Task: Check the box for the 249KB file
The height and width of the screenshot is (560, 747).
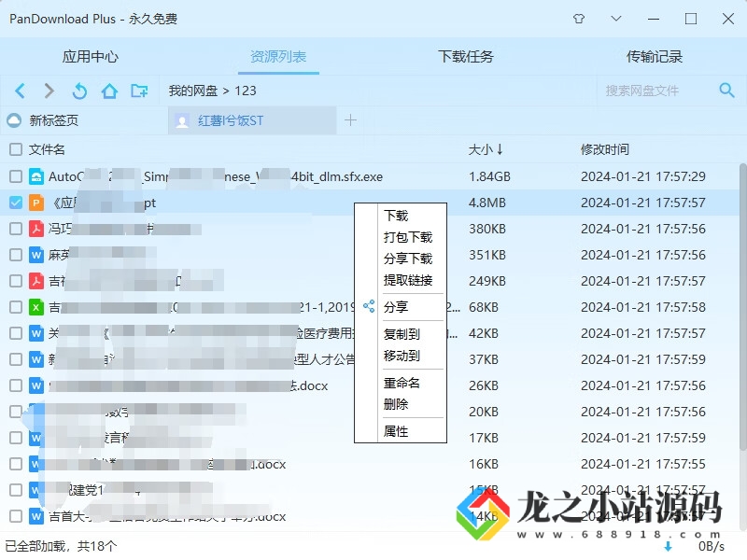Action: click(16, 281)
